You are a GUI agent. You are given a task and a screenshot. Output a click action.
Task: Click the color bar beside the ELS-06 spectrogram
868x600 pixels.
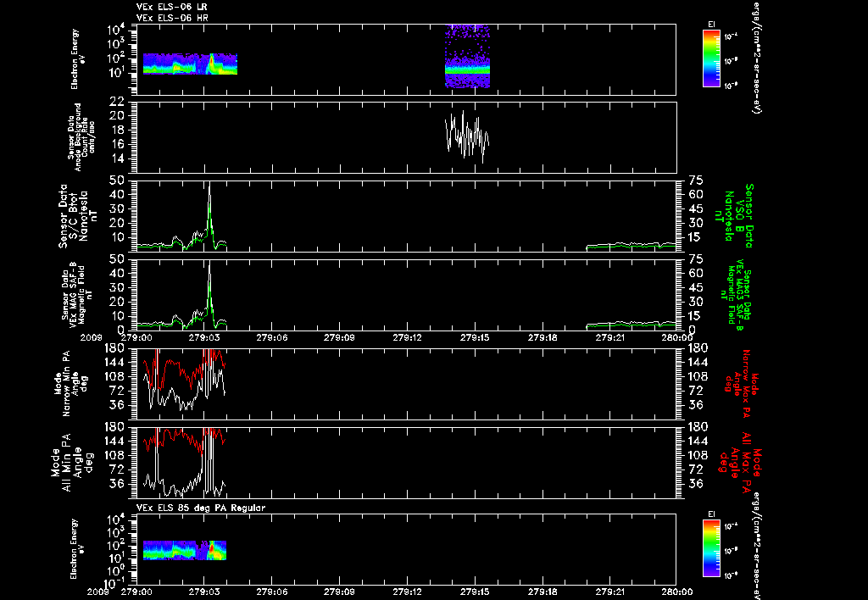(x=711, y=58)
